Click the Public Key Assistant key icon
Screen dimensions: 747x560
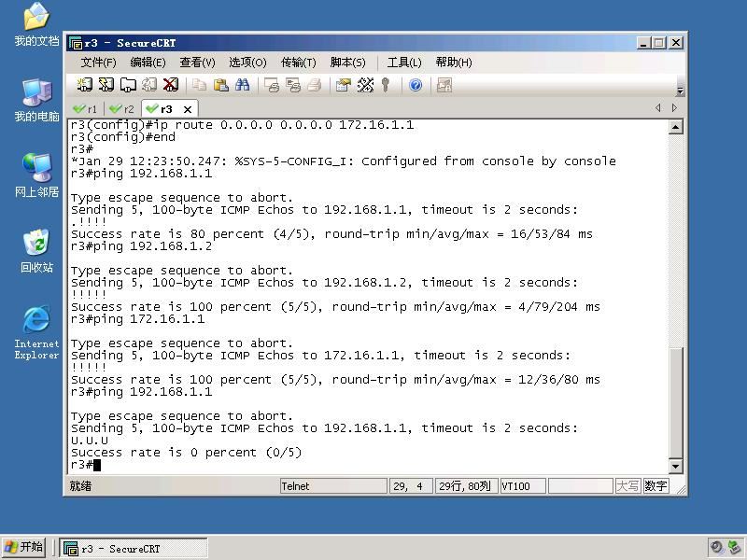tap(386, 85)
